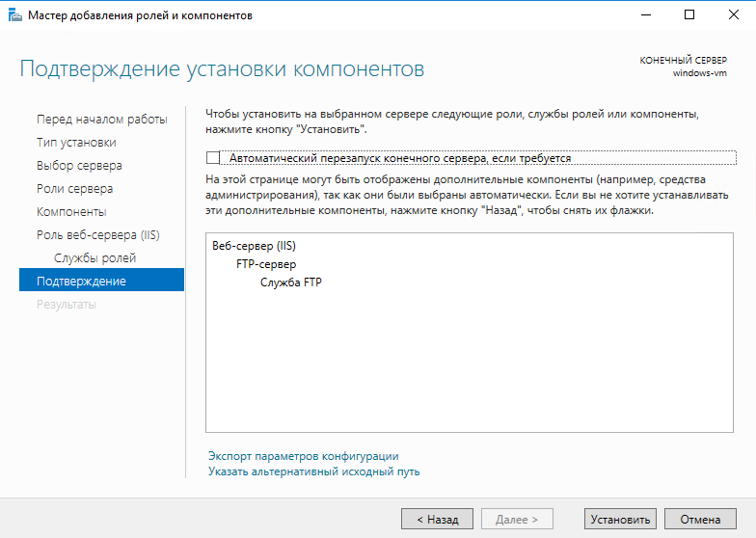This screenshot has width=756, height=538.
Task: Open 'Роли сервера' step
Action: pyautogui.click(x=75, y=189)
